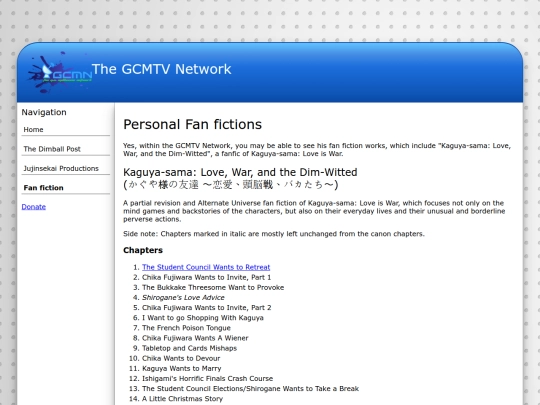Click chapter Ishigami's Horrific Finals Crash Course
This screenshot has height=405, width=540.
tap(207, 378)
